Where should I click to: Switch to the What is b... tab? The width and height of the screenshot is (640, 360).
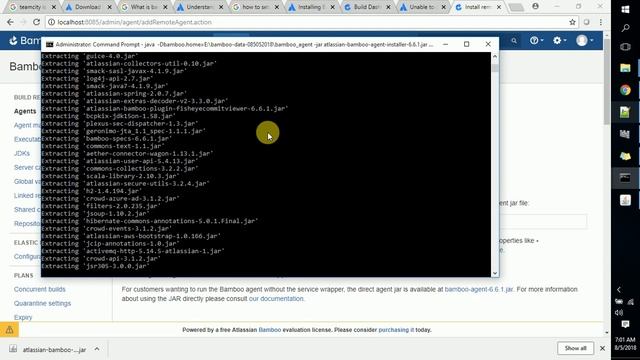[x=144, y=7]
